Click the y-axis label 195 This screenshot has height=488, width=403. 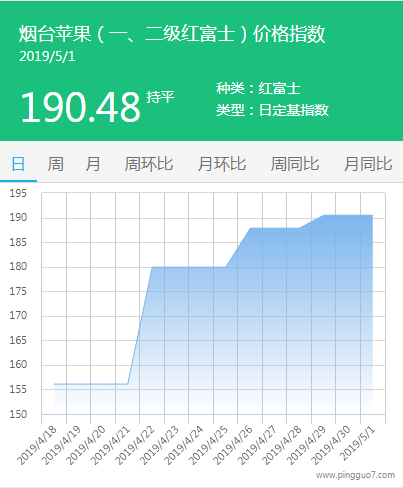pos(18,193)
